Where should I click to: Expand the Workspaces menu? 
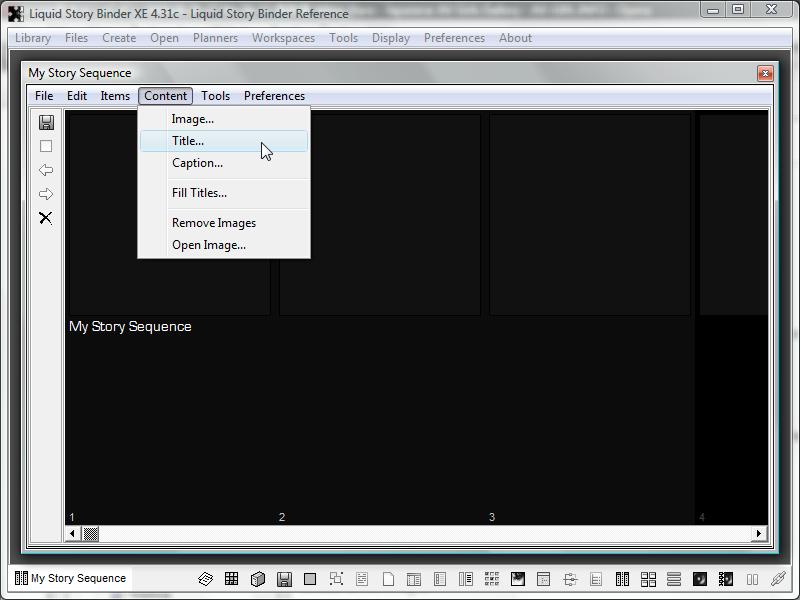(x=283, y=38)
